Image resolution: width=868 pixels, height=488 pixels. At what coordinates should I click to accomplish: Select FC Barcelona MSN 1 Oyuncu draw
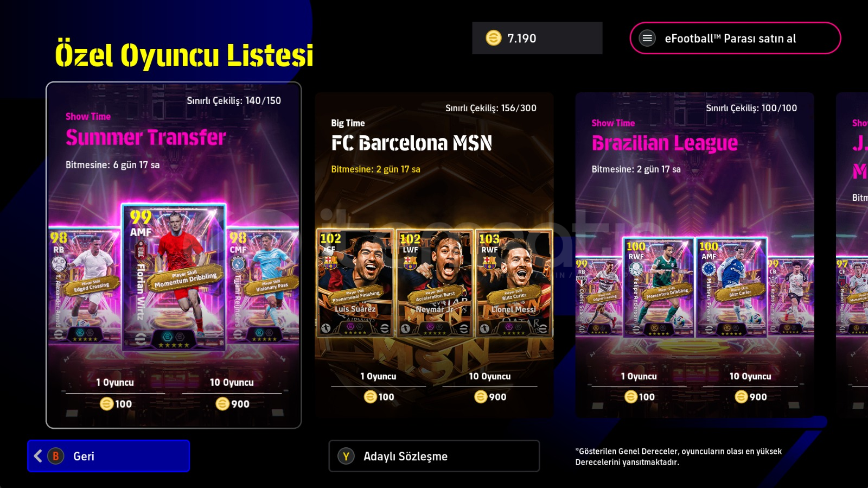(378, 387)
